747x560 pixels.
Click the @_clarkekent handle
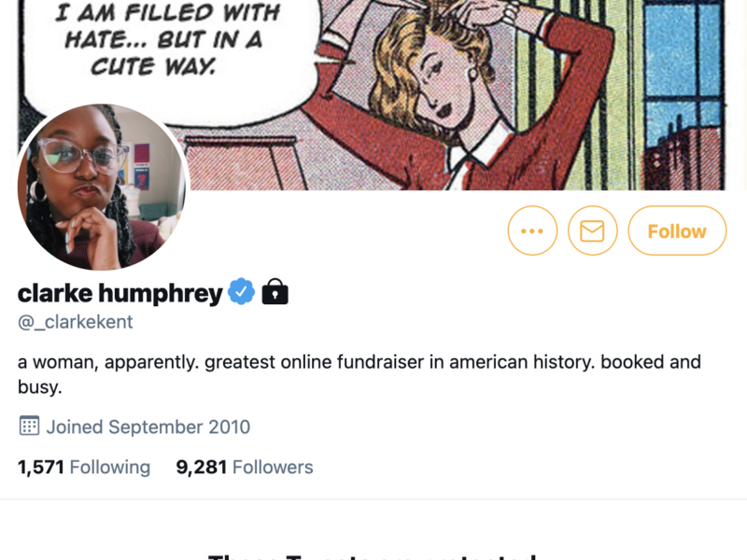(76, 322)
